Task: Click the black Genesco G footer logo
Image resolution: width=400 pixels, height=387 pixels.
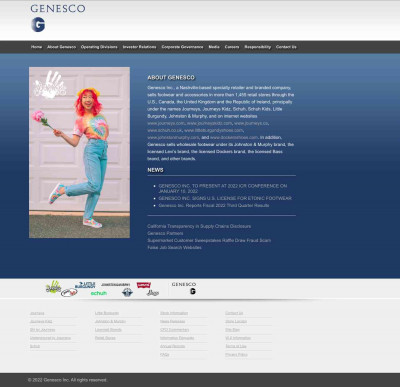Action: coord(193,291)
